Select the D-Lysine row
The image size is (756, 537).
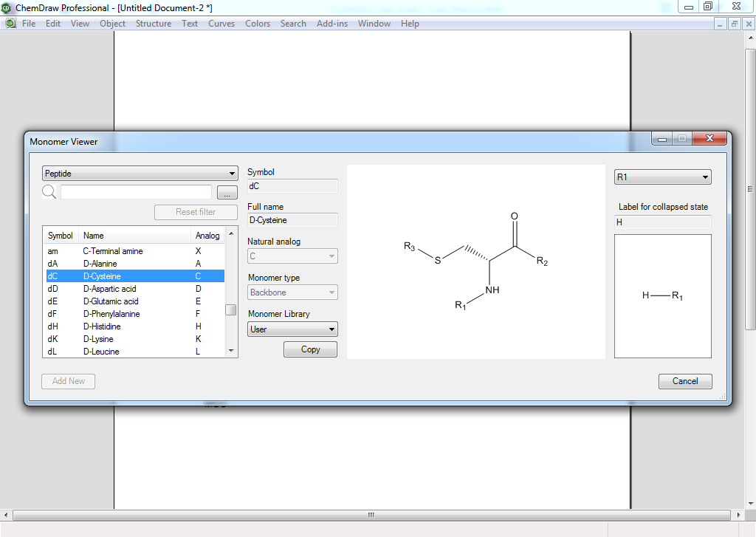pos(135,339)
